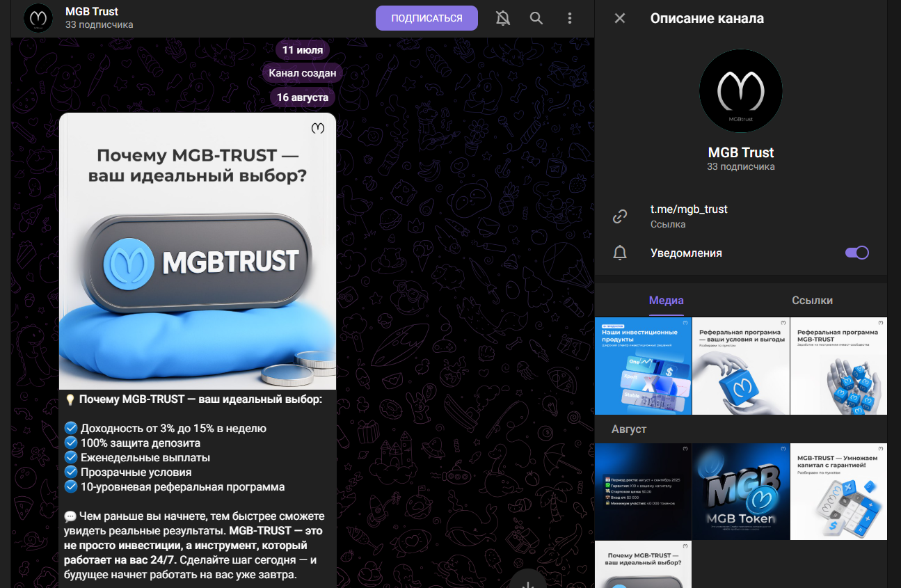Open the large channel profile picture
This screenshot has width=901, height=588.
[x=740, y=91]
